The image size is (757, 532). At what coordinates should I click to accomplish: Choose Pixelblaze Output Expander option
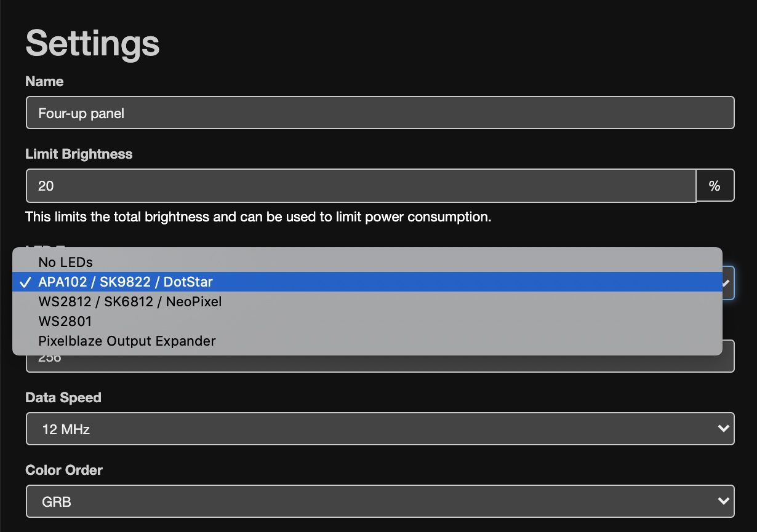tap(127, 341)
